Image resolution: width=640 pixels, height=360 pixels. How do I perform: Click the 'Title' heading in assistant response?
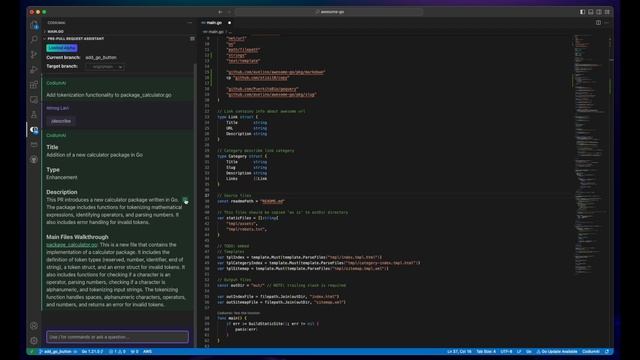(52, 147)
